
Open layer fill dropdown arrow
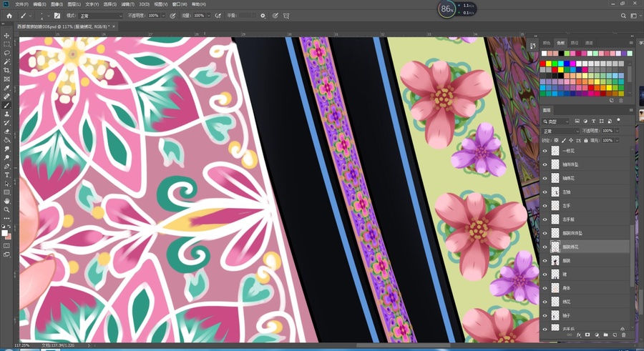[618, 140]
